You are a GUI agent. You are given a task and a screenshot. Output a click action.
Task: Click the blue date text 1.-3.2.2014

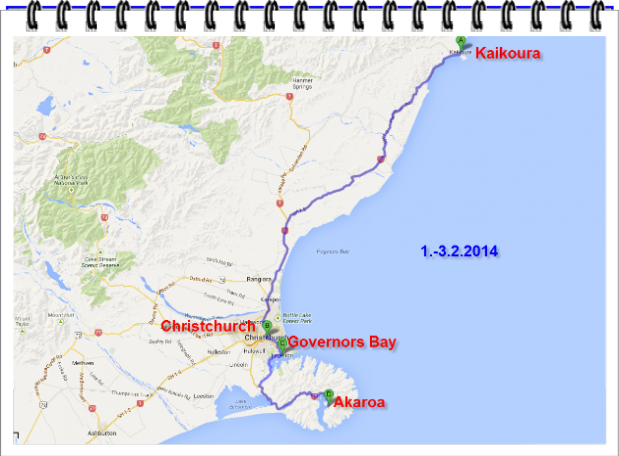point(459,251)
